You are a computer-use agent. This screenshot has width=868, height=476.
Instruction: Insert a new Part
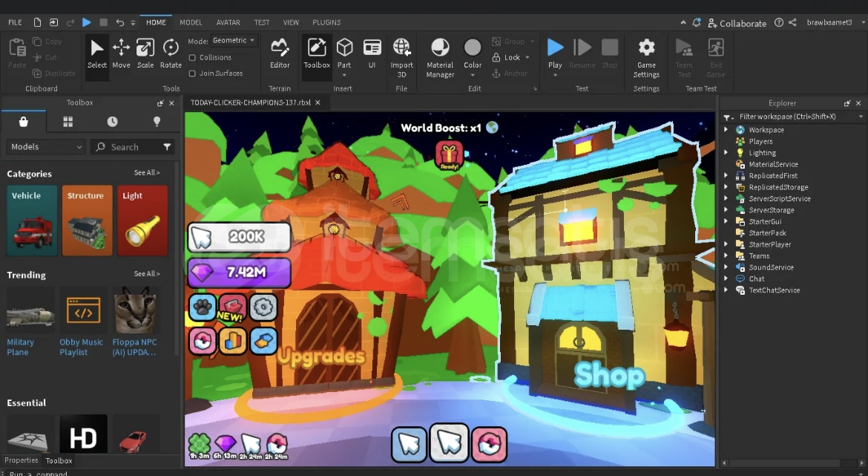[x=344, y=57]
